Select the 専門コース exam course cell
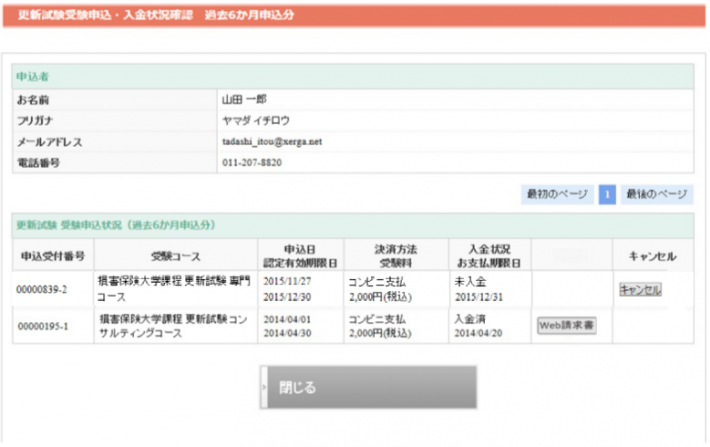Image resolution: width=710 pixels, height=447 pixels. click(173, 289)
